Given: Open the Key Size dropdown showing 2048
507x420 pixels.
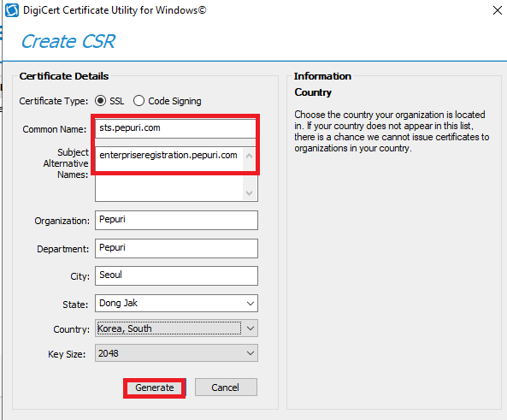Looking at the screenshot, I should [x=176, y=353].
